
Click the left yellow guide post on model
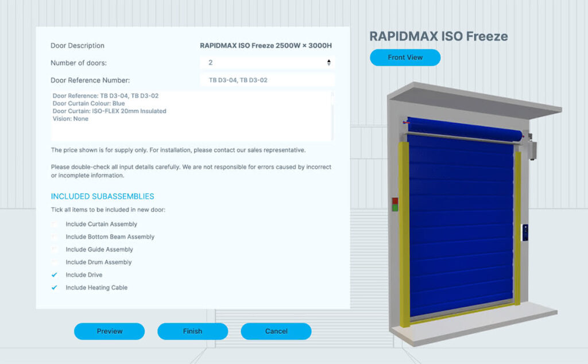click(x=404, y=234)
